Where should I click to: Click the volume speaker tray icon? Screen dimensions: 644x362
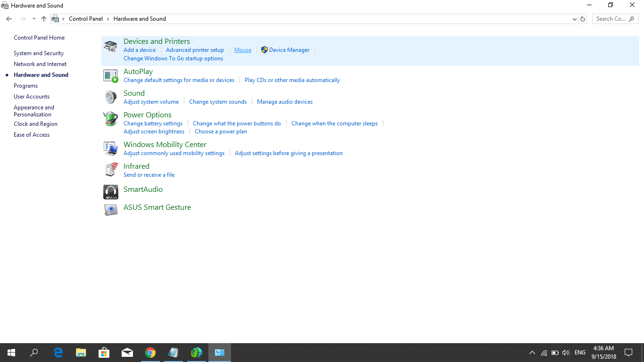[x=566, y=353]
